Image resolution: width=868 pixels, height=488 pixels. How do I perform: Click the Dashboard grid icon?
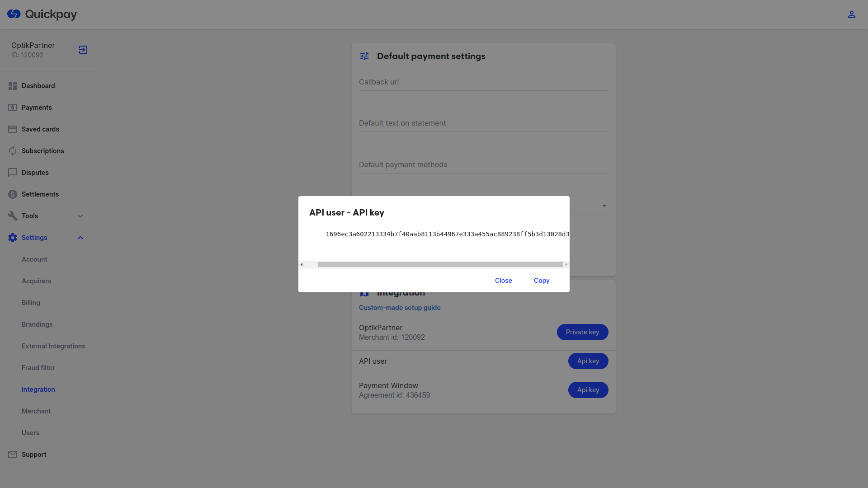pyautogui.click(x=13, y=86)
